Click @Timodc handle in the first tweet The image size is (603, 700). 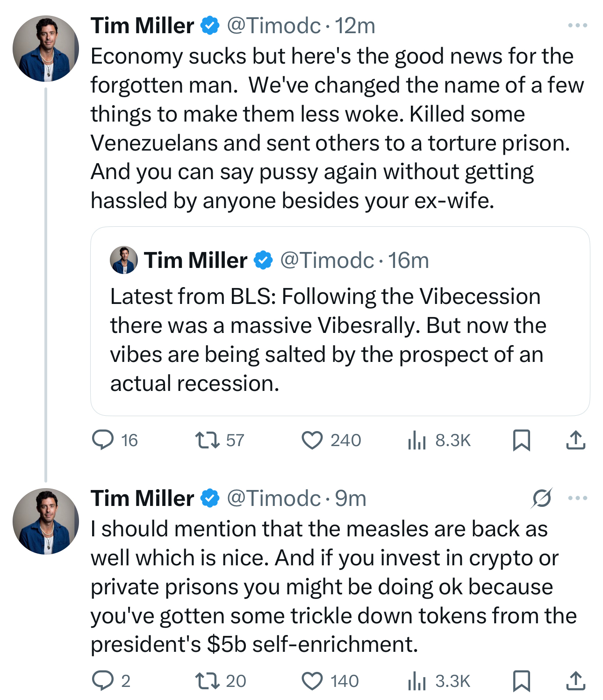point(273,26)
